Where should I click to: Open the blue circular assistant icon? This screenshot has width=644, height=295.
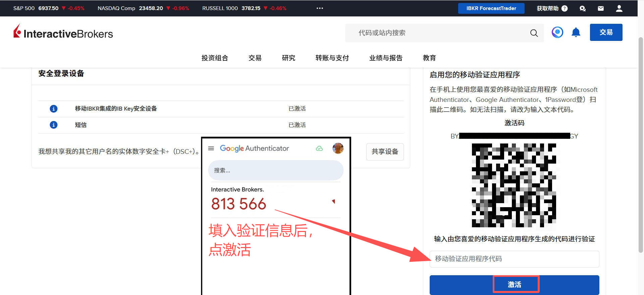click(x=557, y=32)
